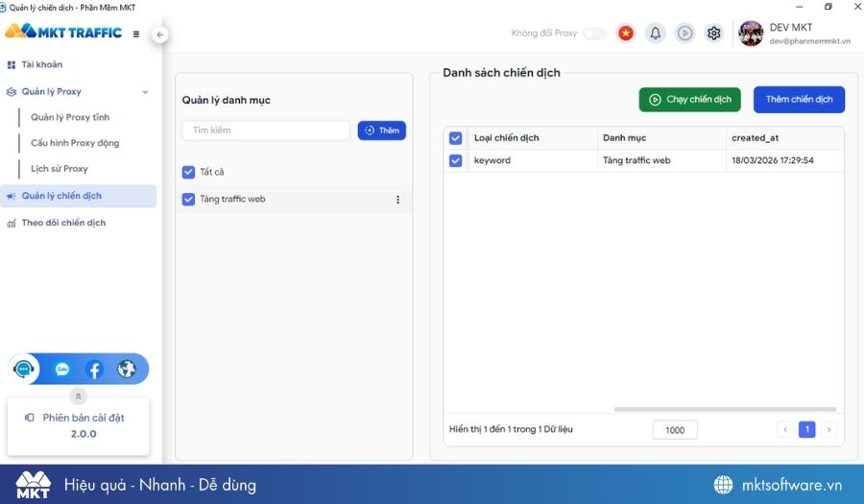Click the Vietnam flag language icon
This screenshot has height=504, width=864.
click(625, 34)
